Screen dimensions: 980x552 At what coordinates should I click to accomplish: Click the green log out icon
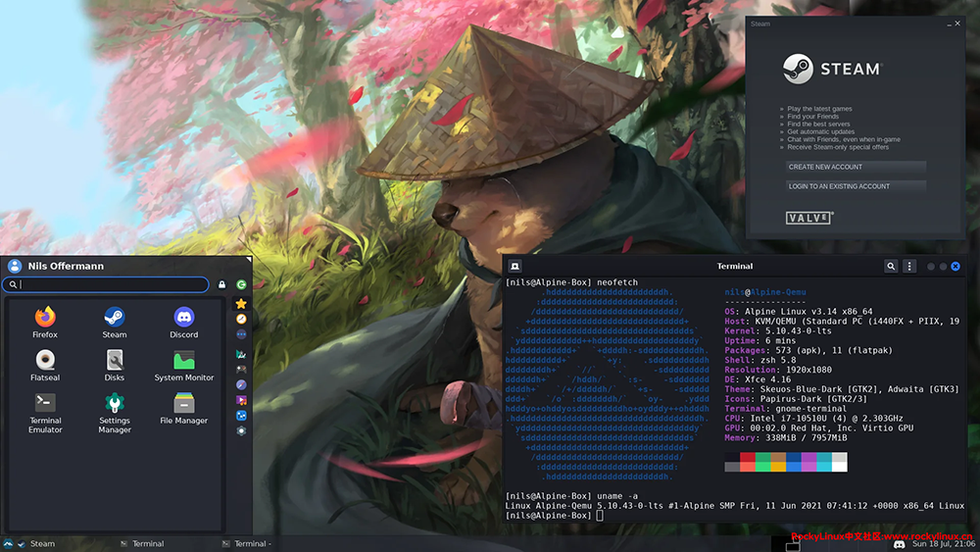(x=241, y=285)
